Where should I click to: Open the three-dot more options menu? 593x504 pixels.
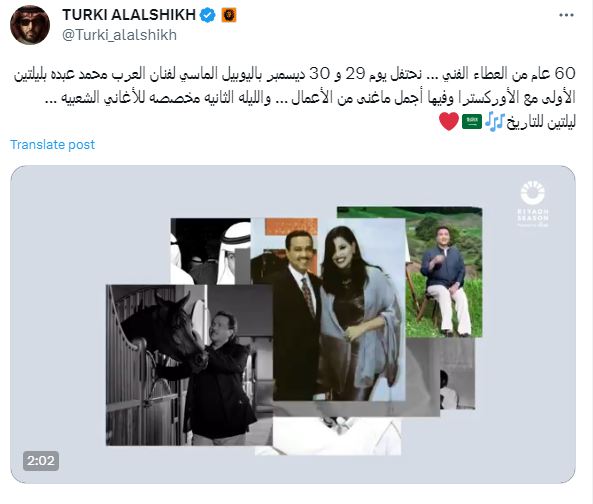566,15
